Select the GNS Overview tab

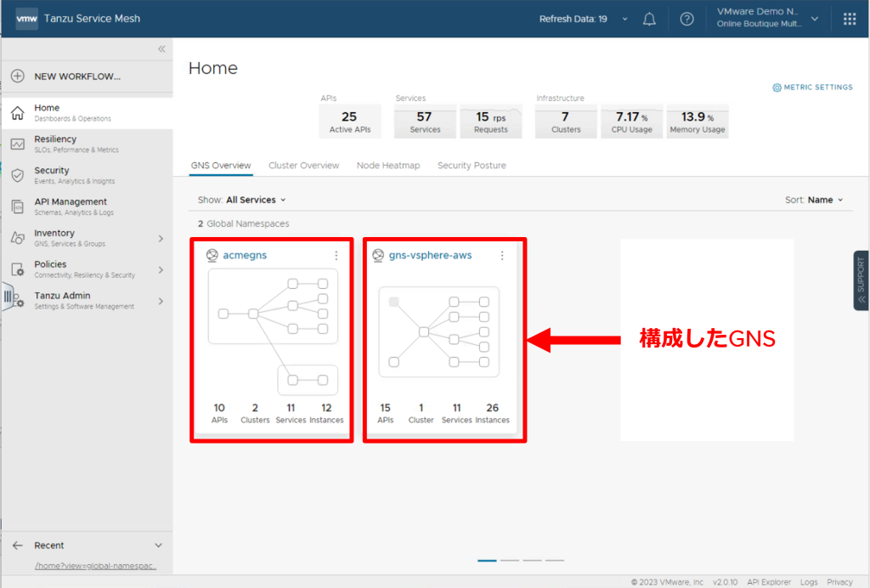coord(221,166)
